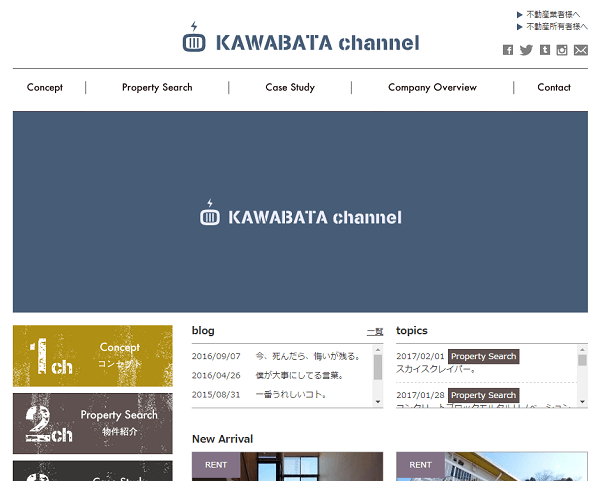Open blog post 今、死んだら、悔いが残る。

pyautogui.click(x=308, y=356)
